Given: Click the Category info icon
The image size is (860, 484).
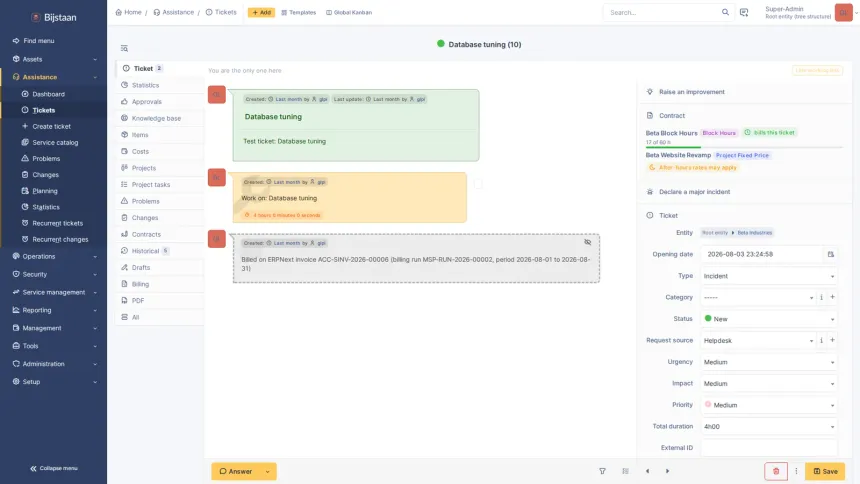Looking at the screenshot, I should point(821,297).
